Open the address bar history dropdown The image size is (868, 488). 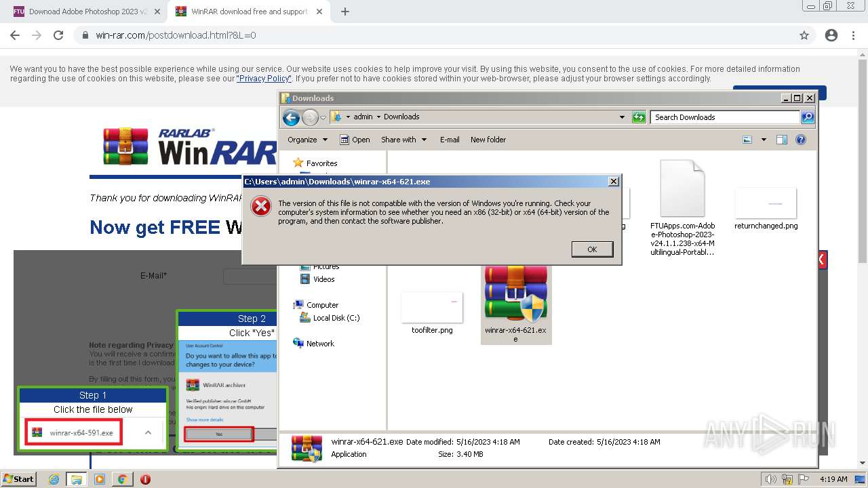[622, 117]
